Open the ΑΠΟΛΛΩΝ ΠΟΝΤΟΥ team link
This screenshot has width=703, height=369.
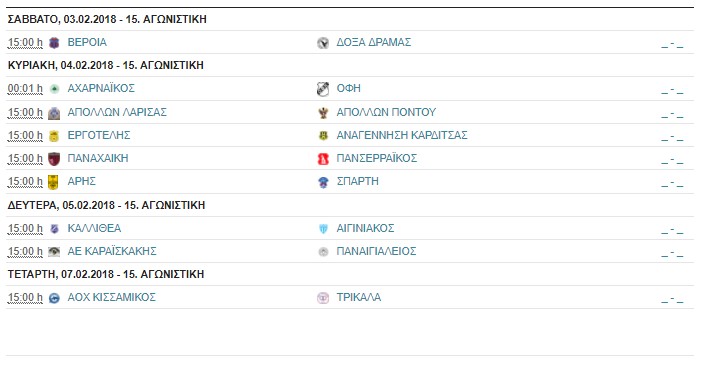[386, 112]
